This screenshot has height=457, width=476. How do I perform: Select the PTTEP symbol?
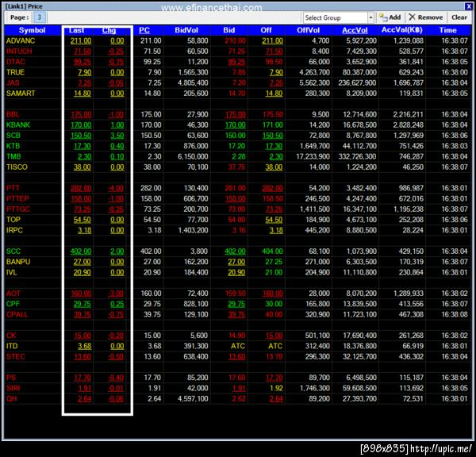17,198
